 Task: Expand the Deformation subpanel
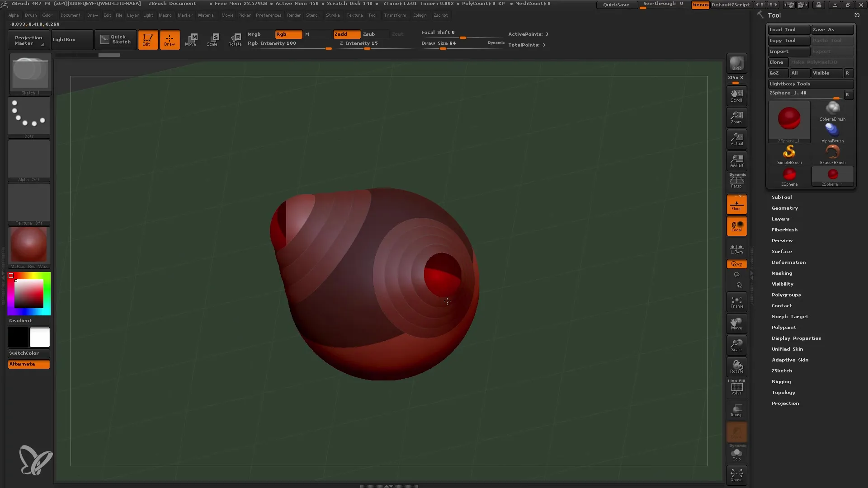tap(788, 262)
